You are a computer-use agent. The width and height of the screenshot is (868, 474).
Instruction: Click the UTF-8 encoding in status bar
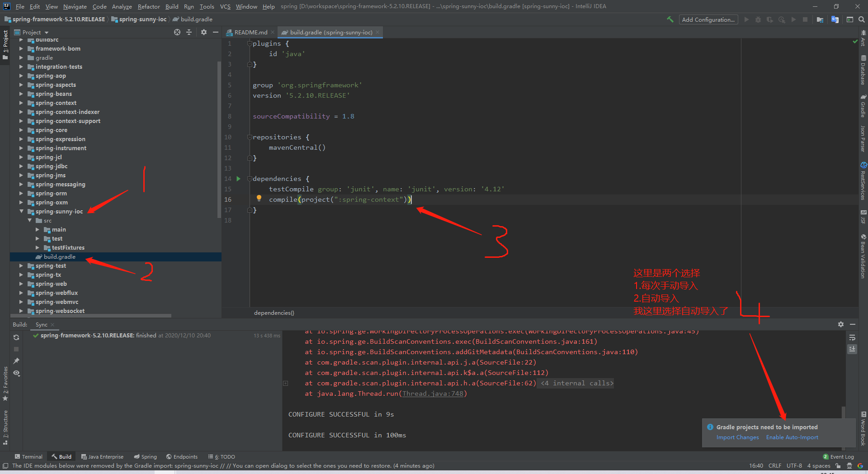point(794,466)
